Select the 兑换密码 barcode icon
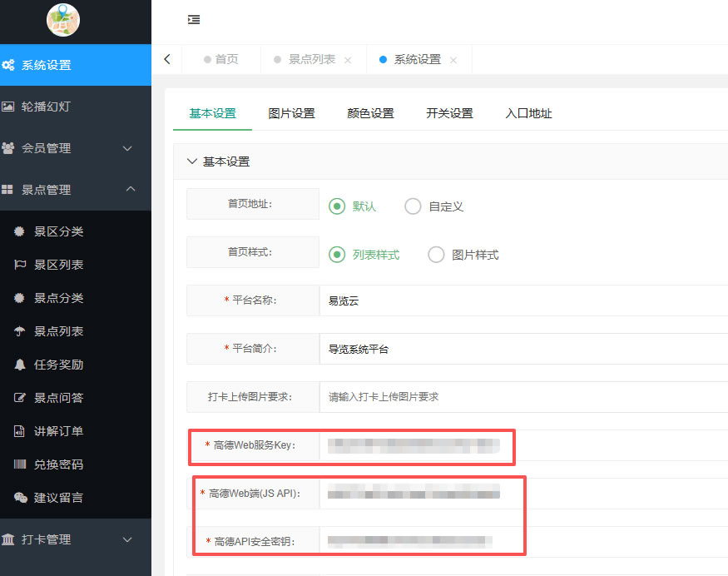This screenshot has width=728, height=576. [19, 464]
